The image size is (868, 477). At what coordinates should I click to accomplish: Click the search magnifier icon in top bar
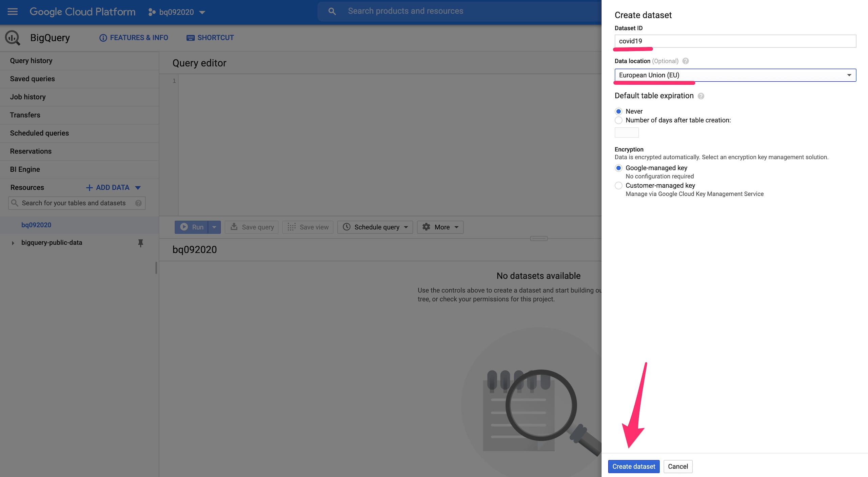click(x=332, y=11)
